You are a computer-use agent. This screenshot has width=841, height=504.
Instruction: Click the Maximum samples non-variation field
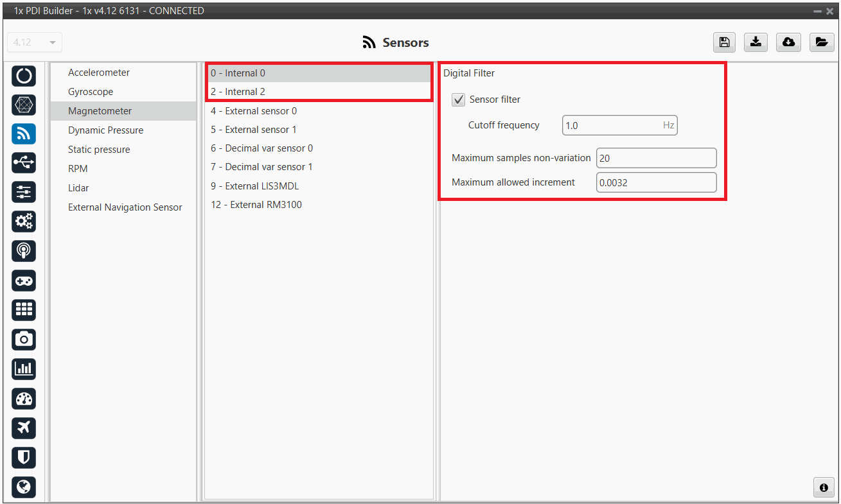coord(655,158)
